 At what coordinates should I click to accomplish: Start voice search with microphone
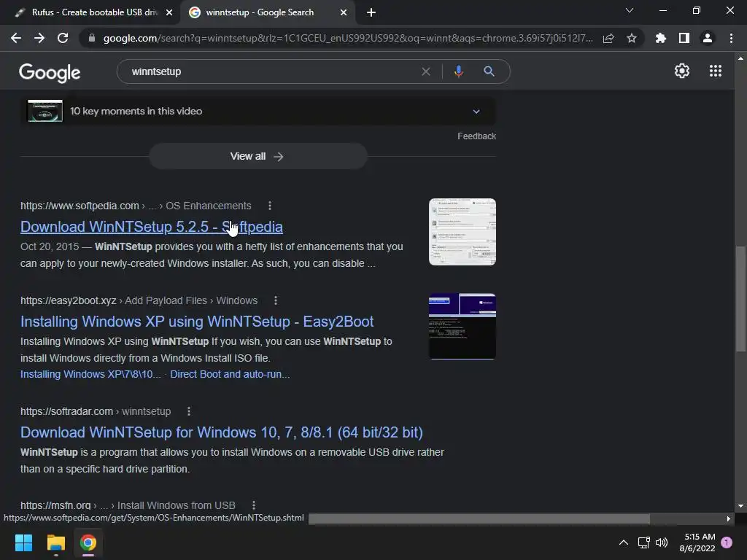point(458,71)
